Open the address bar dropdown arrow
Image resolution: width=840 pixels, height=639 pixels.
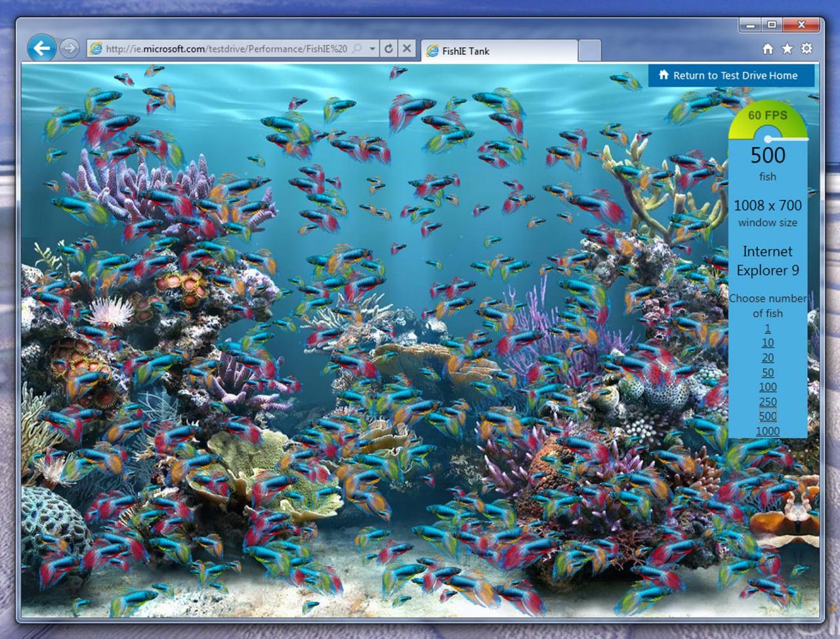tap(372, 49)
